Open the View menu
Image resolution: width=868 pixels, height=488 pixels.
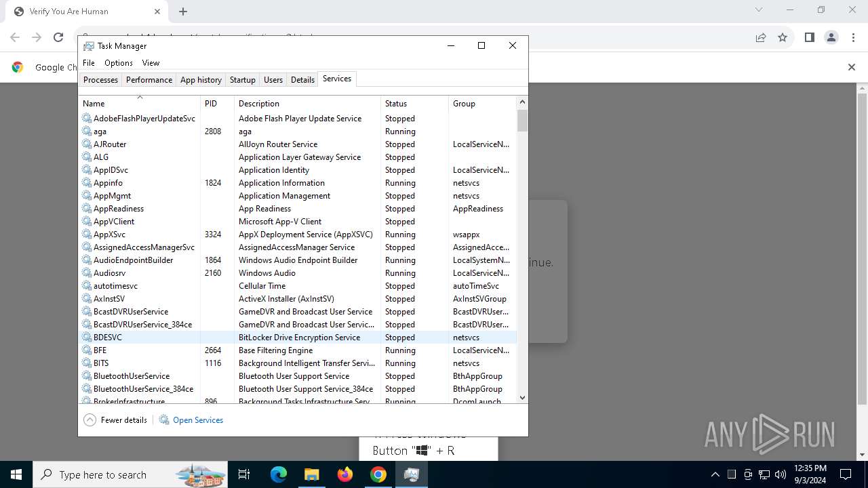(151, 62)
